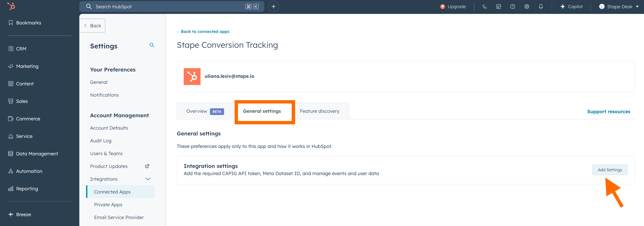
Task: Open Users & Teams settings
Action: (x=106, y=153)
